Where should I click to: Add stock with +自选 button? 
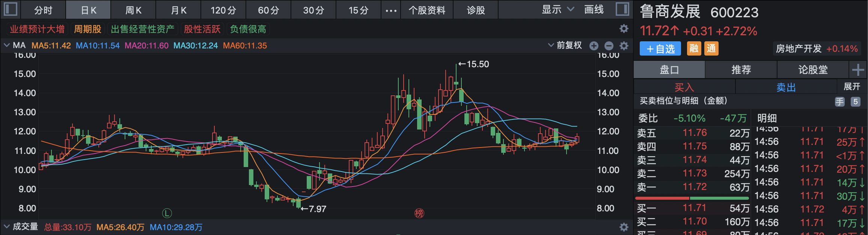(660, 49)
